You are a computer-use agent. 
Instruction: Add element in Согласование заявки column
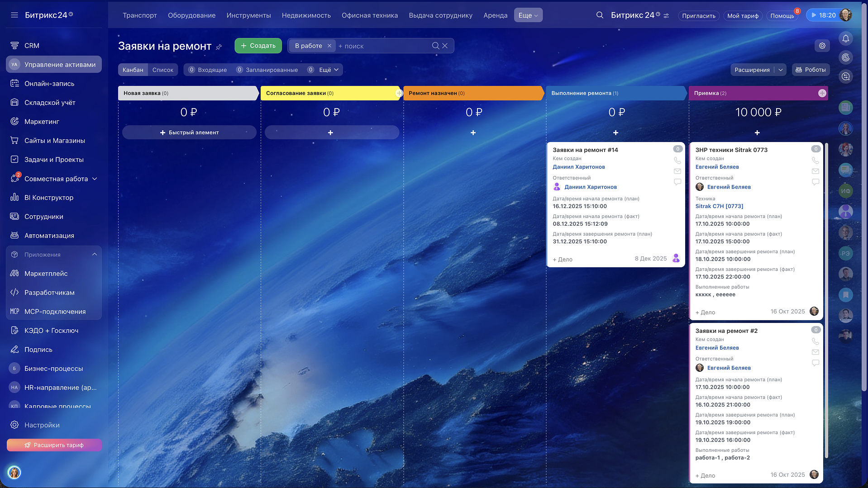[x=332, y=133]
